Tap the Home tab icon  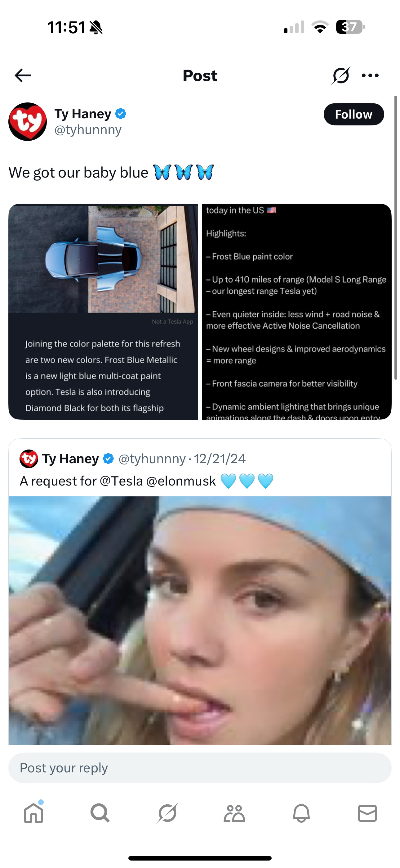coord(34,813)
